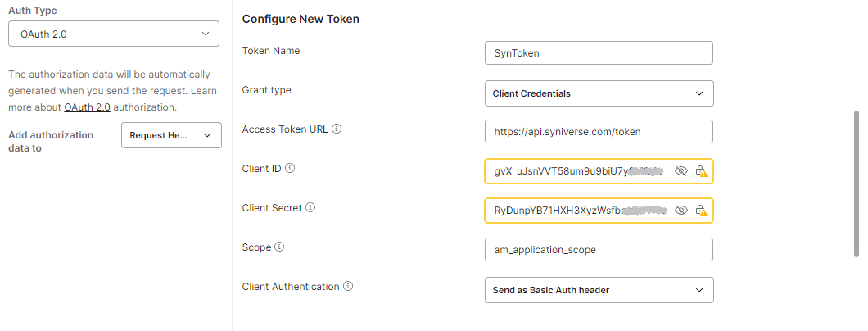Click lock warning icon in Client ID field
Viewport: 868px width, 331px height.
[701, 171]
